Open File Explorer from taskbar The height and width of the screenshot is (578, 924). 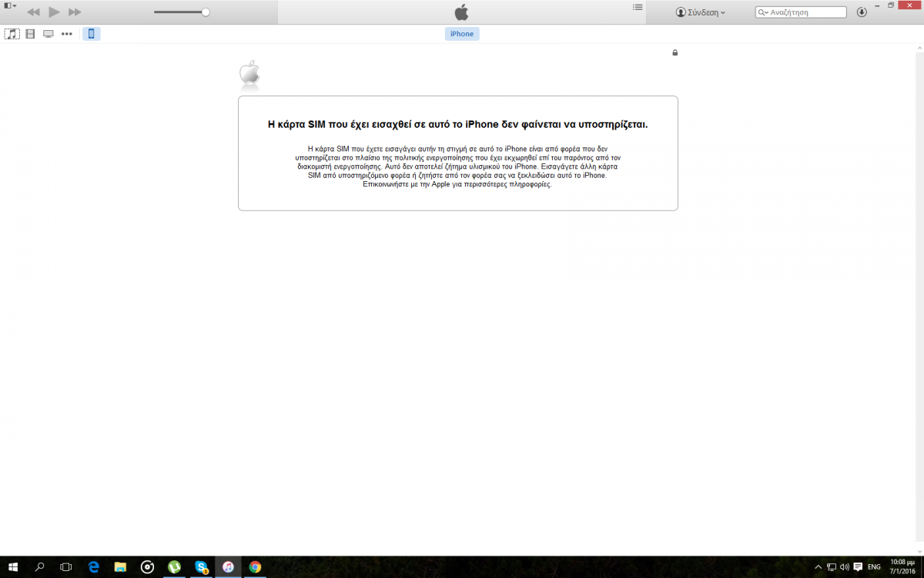[120, 567]
